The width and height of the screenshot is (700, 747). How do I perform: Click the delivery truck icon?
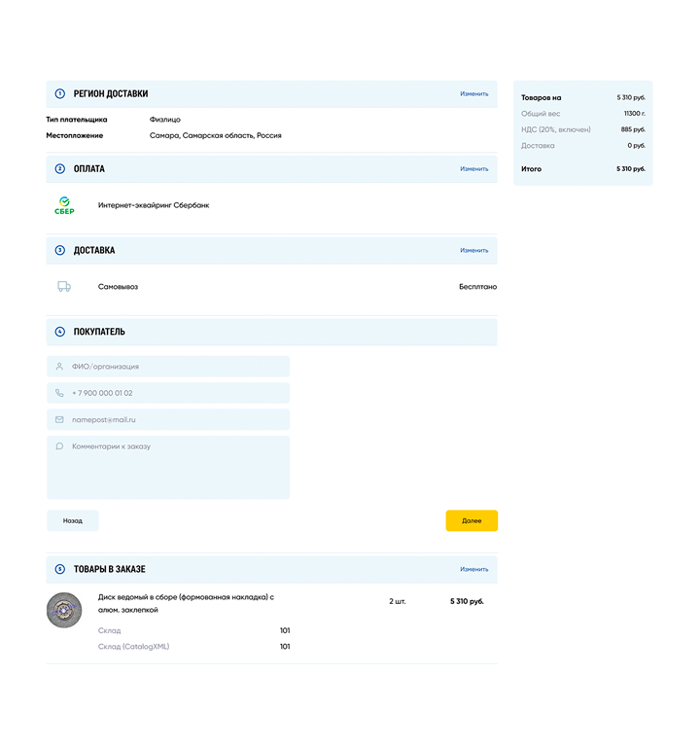(x=64, y=287)
